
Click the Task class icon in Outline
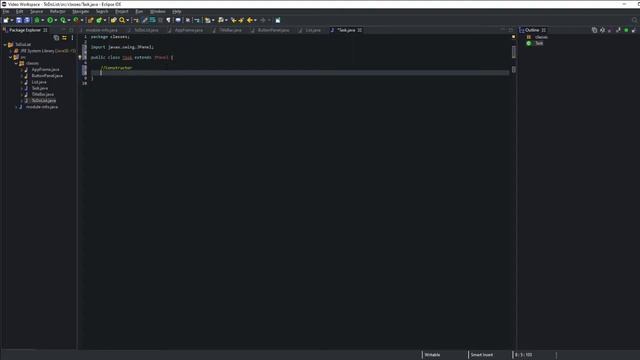tap(529, 43)
